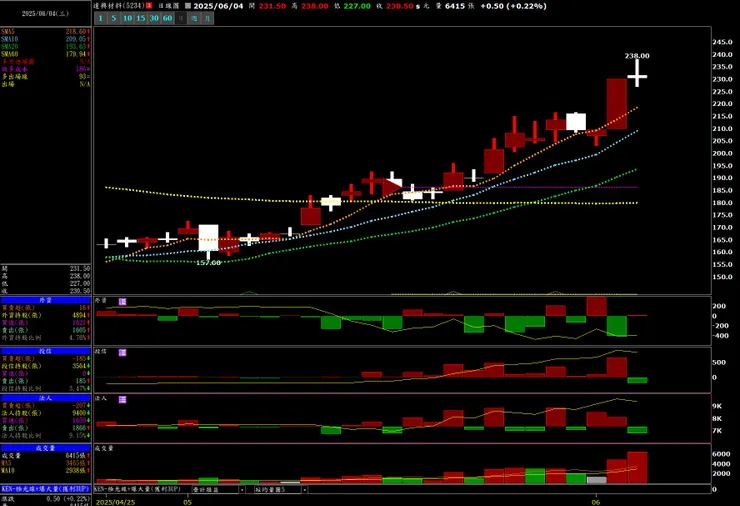Click the +0.50 (+0.22%) change in header
This screenshot has width=740, height=506.
coord(513,6)
